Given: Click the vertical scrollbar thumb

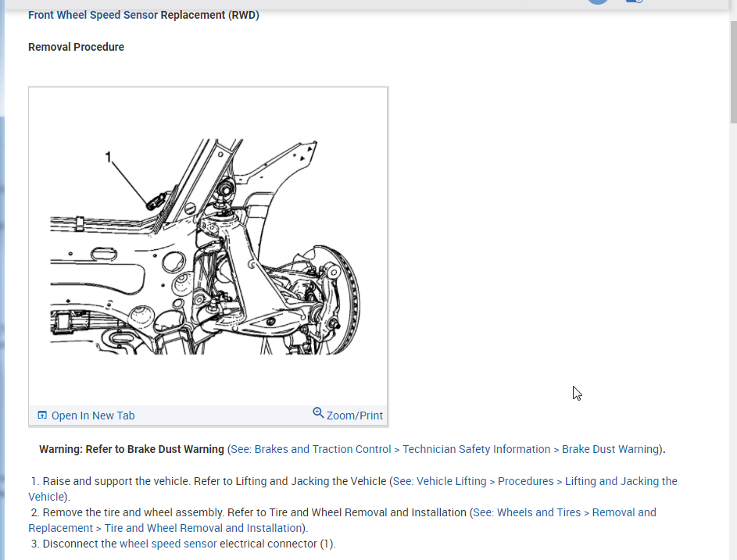Looking at the screenshot, I should (x=733, y=70).
